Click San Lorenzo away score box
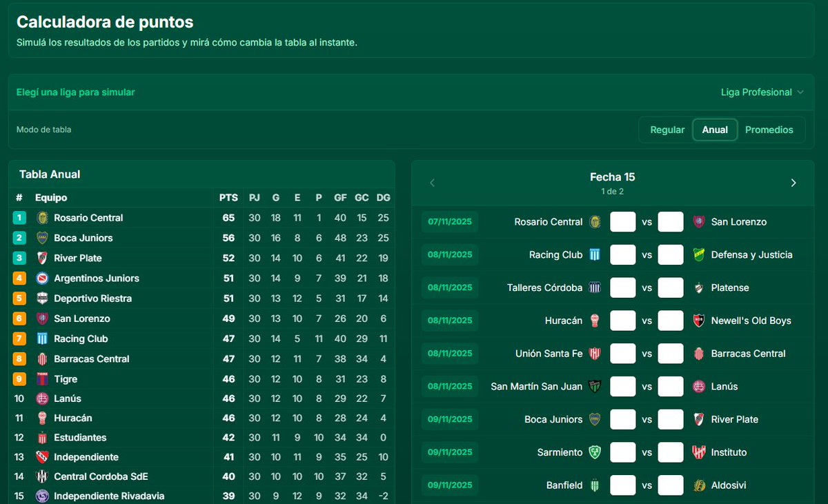 click(671, 222)
